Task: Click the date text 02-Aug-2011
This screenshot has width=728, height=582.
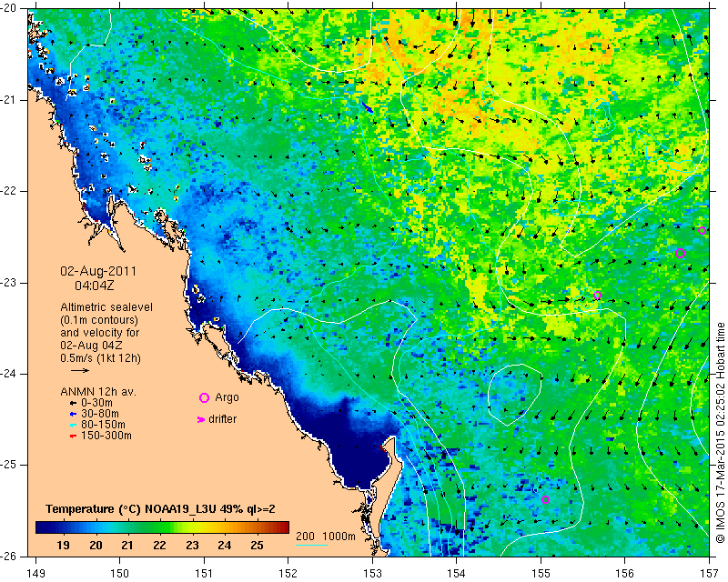Action: tap(98, 271)
